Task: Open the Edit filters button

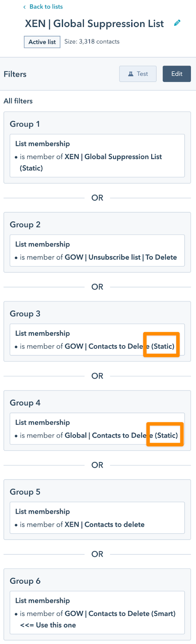Action: pyautogui.click(x=177, y=74)
